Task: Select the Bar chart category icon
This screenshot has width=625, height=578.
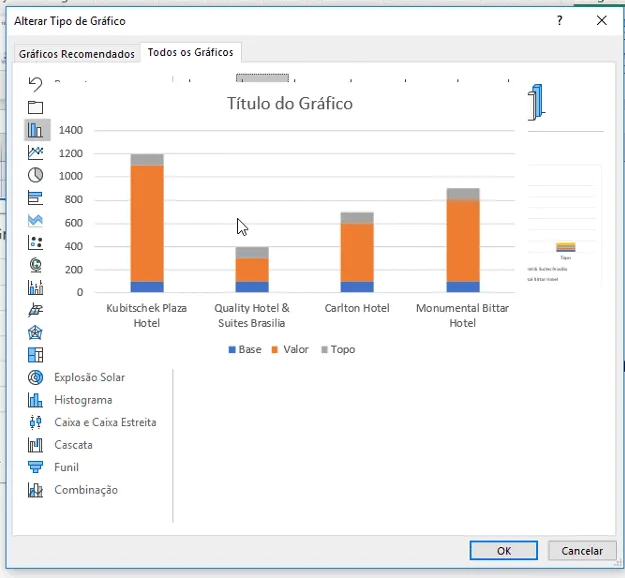Action: (35, 198)
